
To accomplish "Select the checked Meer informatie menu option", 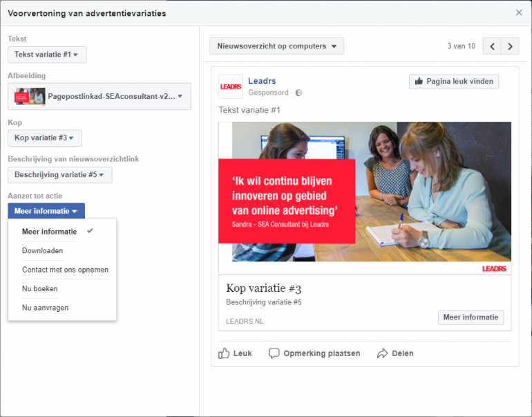I will 62,232.
